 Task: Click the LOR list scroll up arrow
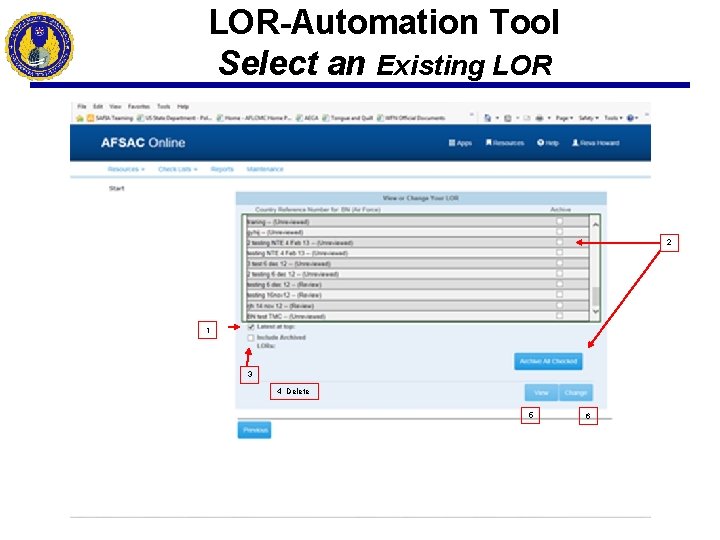[595, 225]
